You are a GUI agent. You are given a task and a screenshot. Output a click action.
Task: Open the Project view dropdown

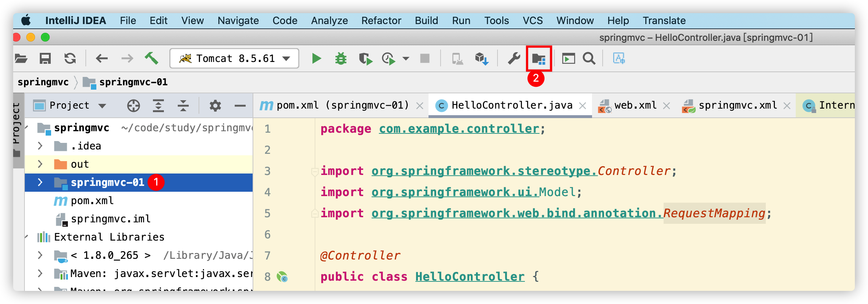click(70, 105)
